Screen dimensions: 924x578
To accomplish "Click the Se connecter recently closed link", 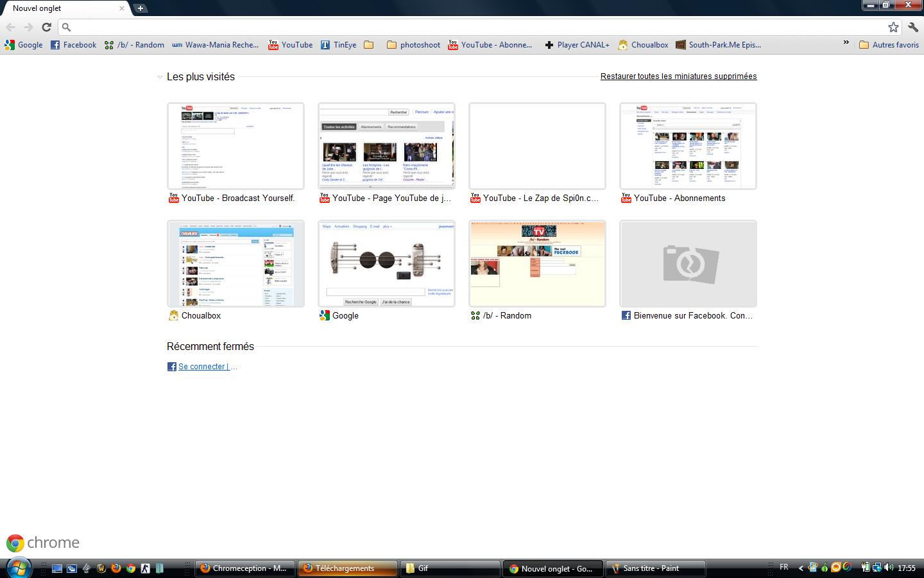I will click(x=202, y=367).
